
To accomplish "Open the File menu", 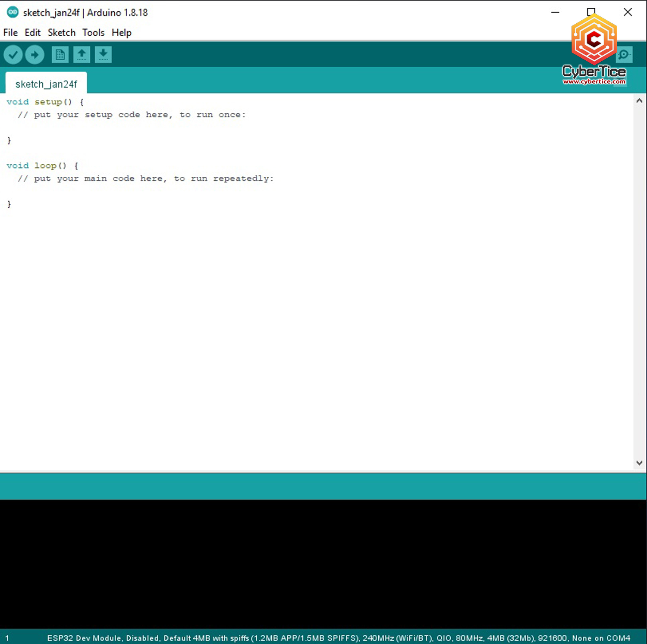I will [x=10, y=33].
